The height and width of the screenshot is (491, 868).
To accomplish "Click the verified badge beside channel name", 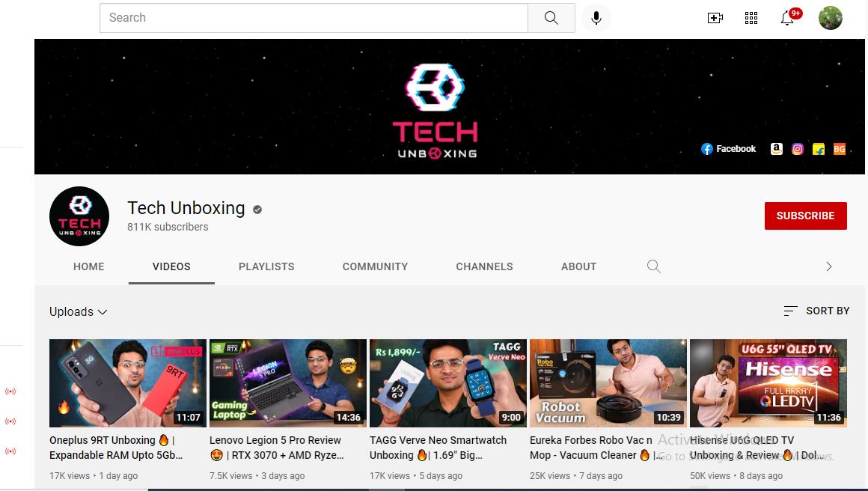I will [257, 210].
